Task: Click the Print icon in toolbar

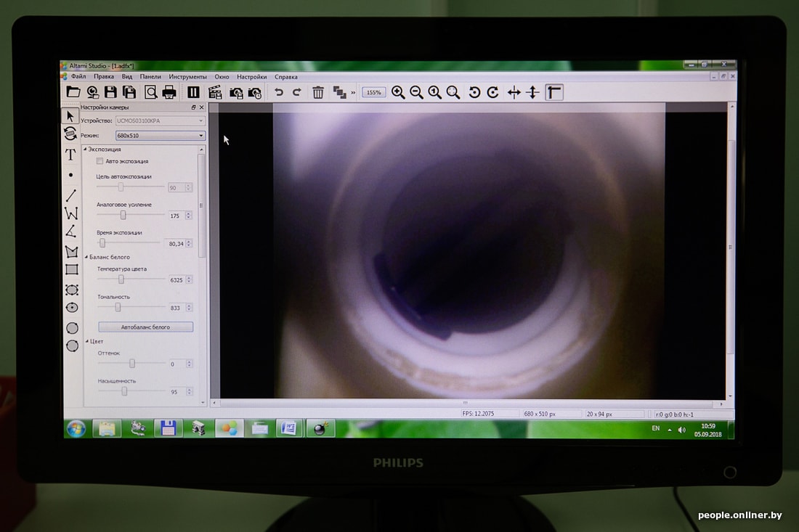Action: (169, 92)
